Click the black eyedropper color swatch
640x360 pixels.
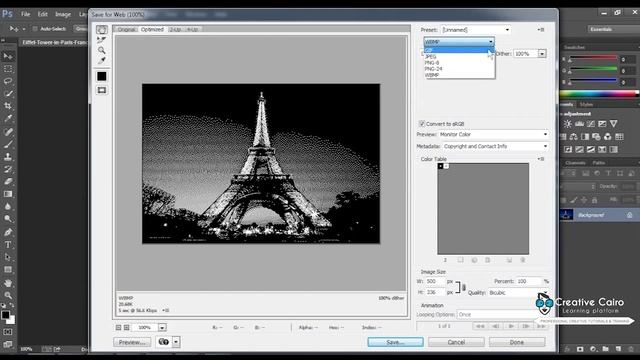pyautogui.click(x=102, y=76)
